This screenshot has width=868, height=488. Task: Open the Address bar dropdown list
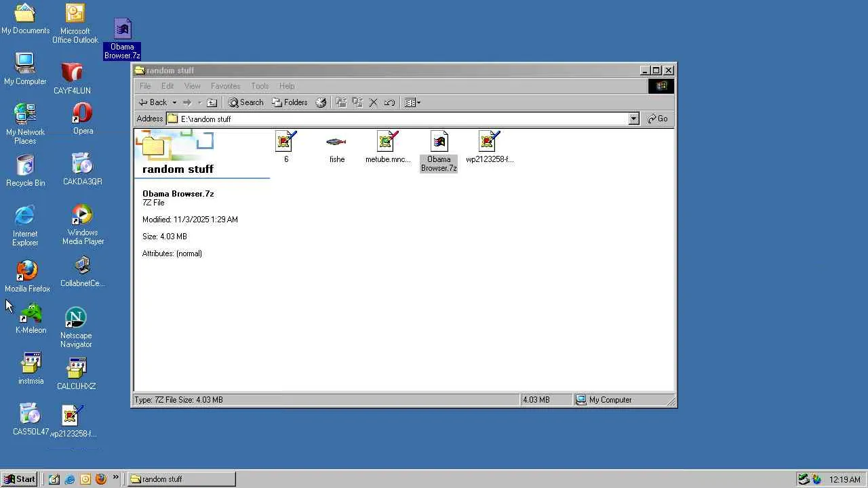click(633, 119)
